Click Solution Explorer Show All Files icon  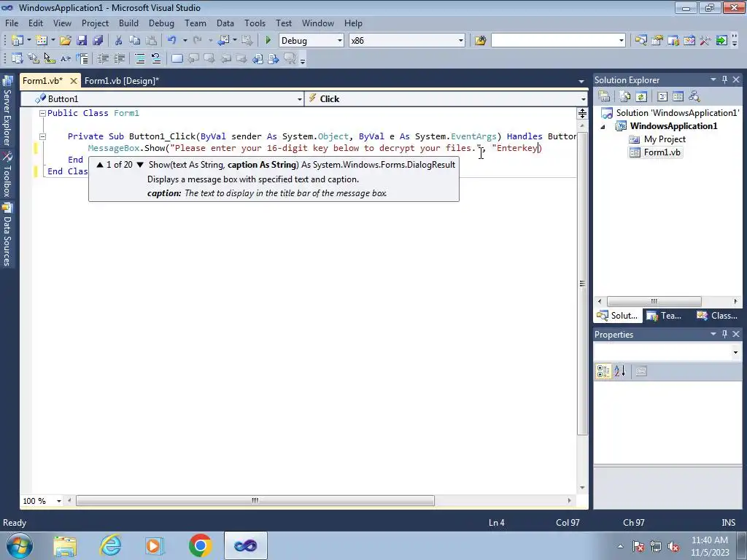coord(625,97)
